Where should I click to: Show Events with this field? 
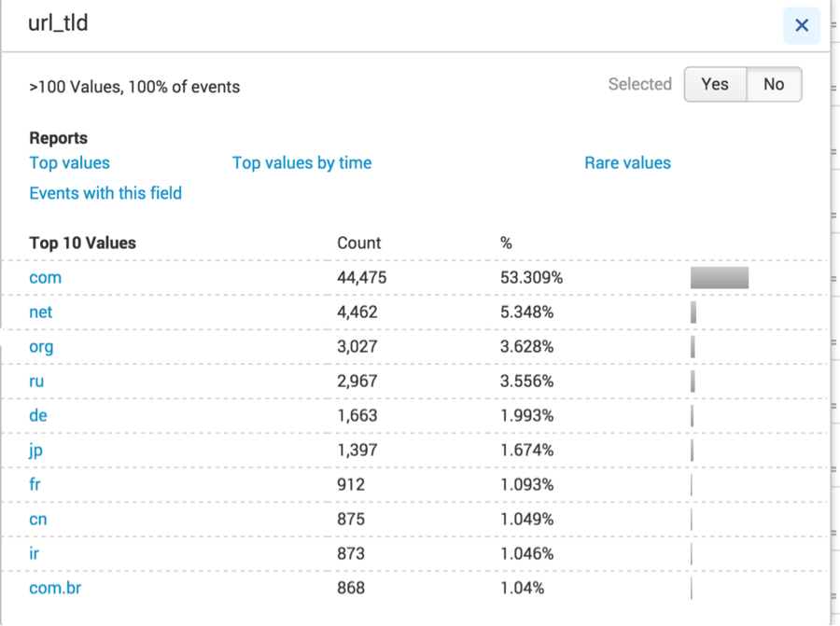[x=105, y=193]
